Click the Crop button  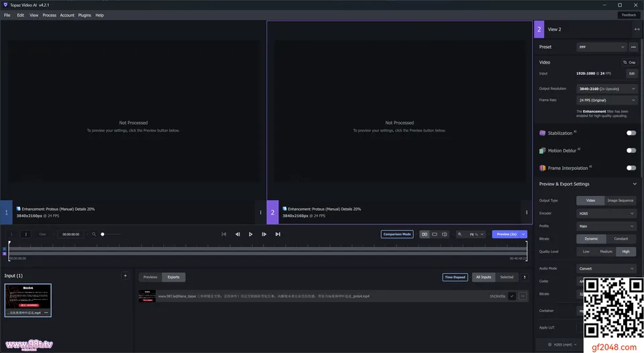pyautogui.click(x=629, y=62)
